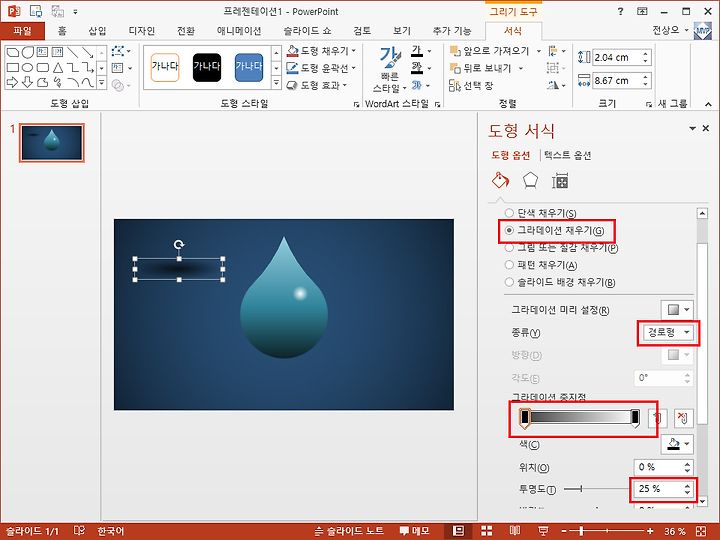The width and height of the screenshot is (720, 540).
Task: Open 앞으로 가져오기 dropdown arrow
Action: click(539, 51)
